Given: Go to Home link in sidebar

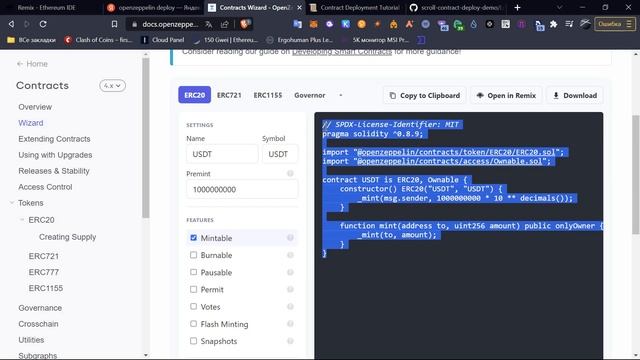Looking at the screenshot, I should tap(32, 64).
